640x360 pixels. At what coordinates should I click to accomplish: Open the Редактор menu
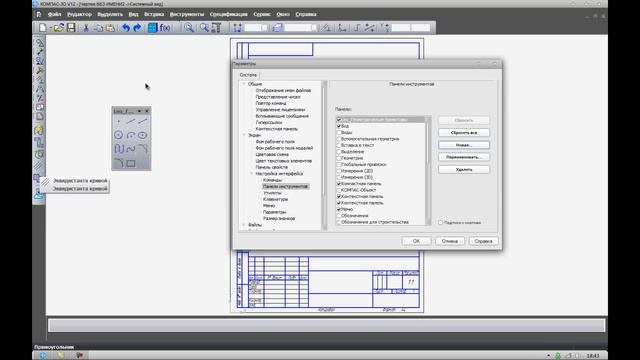coord(79,14)
